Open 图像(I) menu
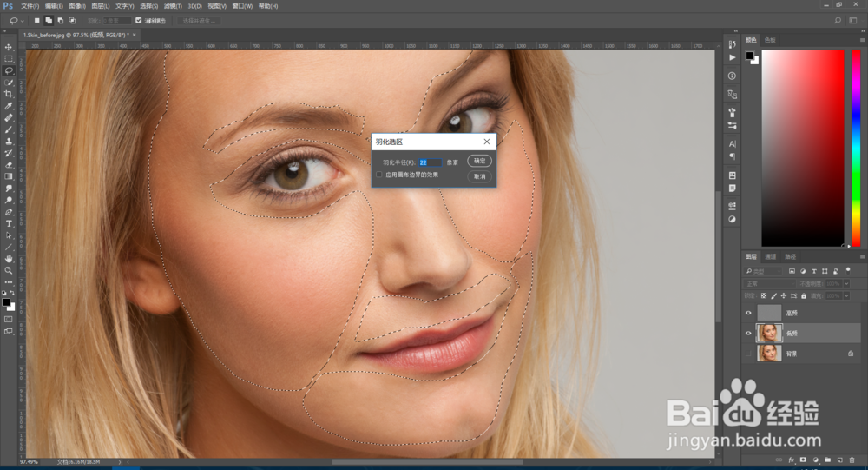Screen dimensions: 868x470 [x=77, y=6]
